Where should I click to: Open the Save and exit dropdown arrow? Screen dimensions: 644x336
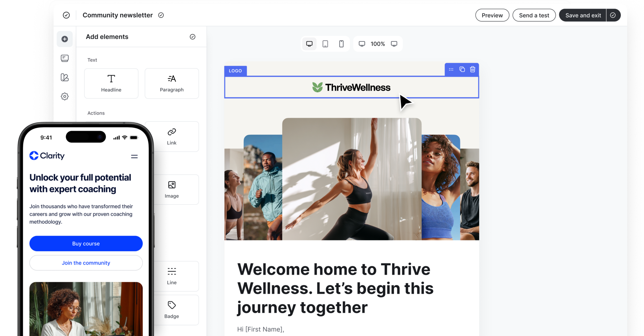[613, 15]
